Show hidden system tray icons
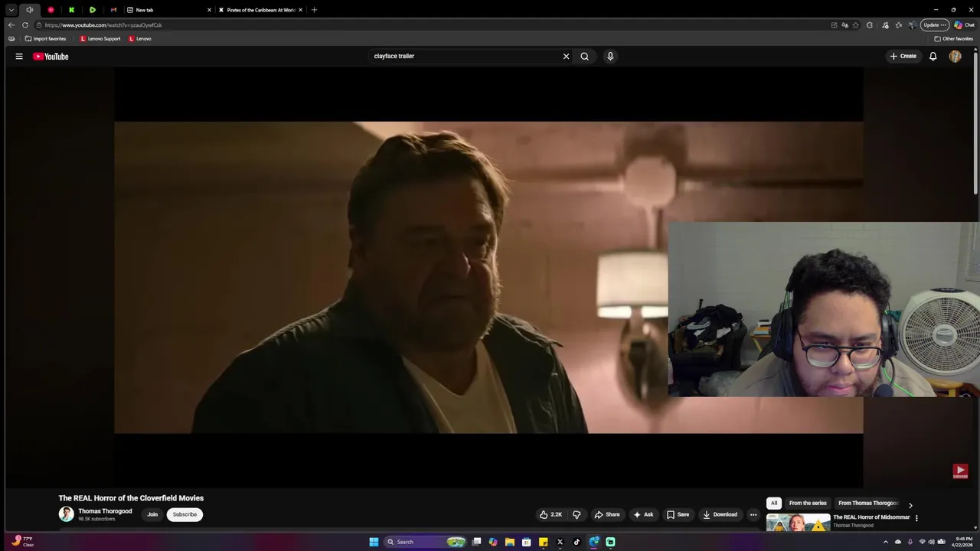 tap(886, 542)
